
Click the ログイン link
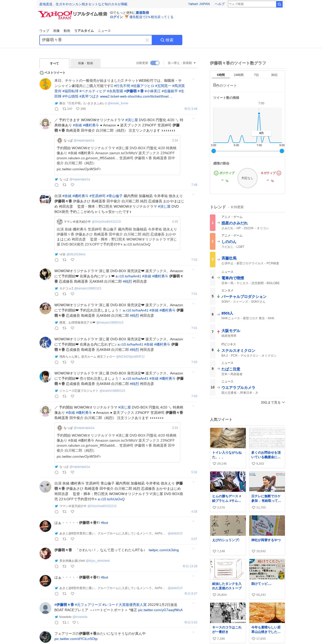click(116, 17)
